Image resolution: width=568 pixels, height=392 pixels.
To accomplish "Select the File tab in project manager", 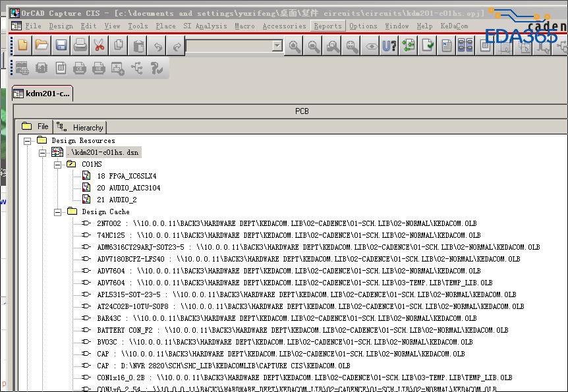I will point(35,126).
